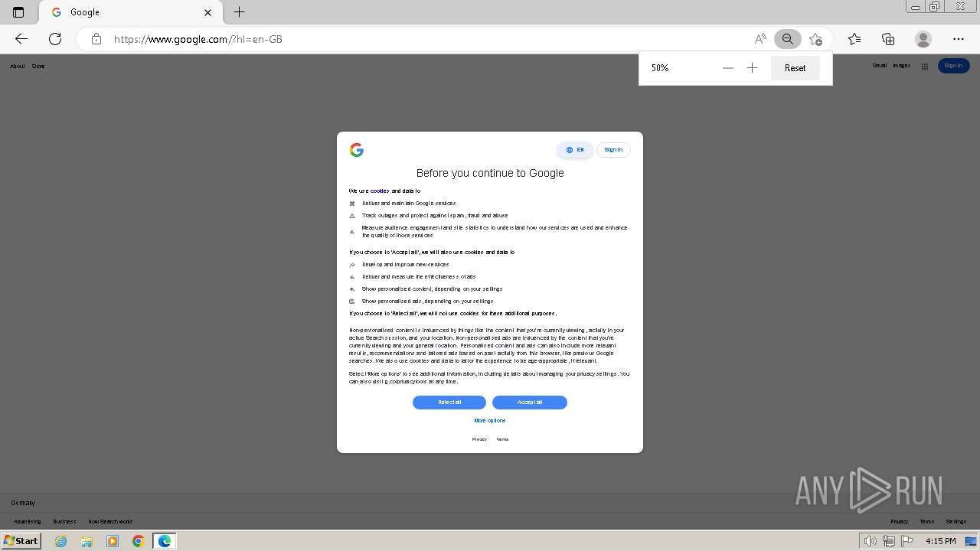Viewport: 980px width, 551px height.
Task: Open Read aloud icon in address bar
Action: pos(760,39)
